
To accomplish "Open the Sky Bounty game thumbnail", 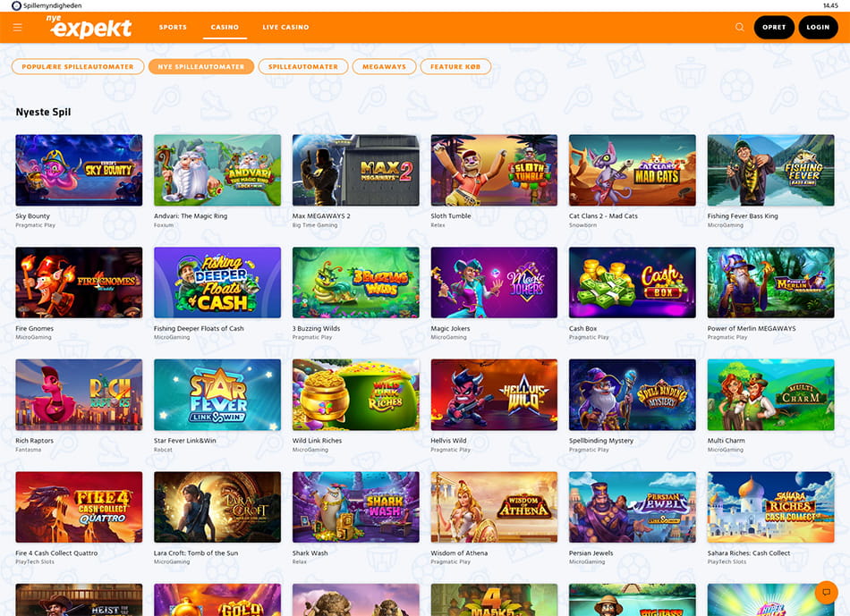I will tap(79, 170).
